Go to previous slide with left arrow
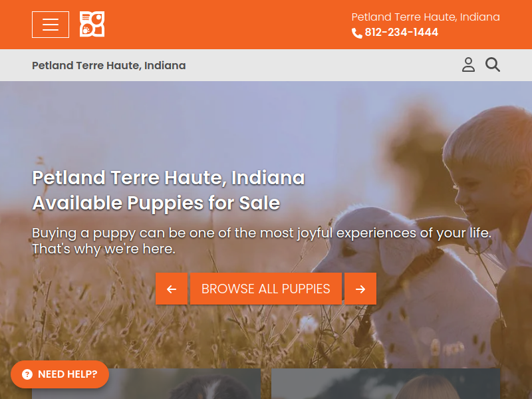The height and width of the screenshot is (399, 532). point(172,289)
